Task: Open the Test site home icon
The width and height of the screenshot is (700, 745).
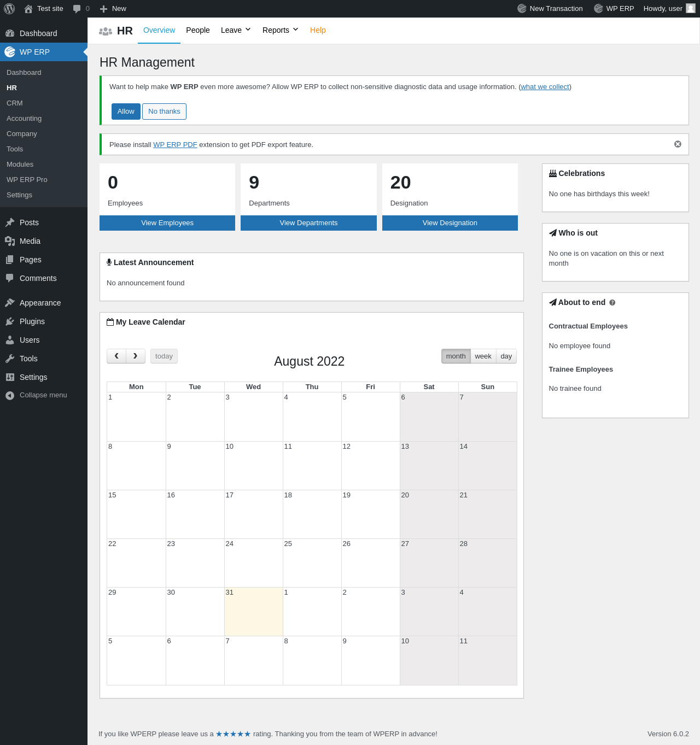Action: coord(28,9)
